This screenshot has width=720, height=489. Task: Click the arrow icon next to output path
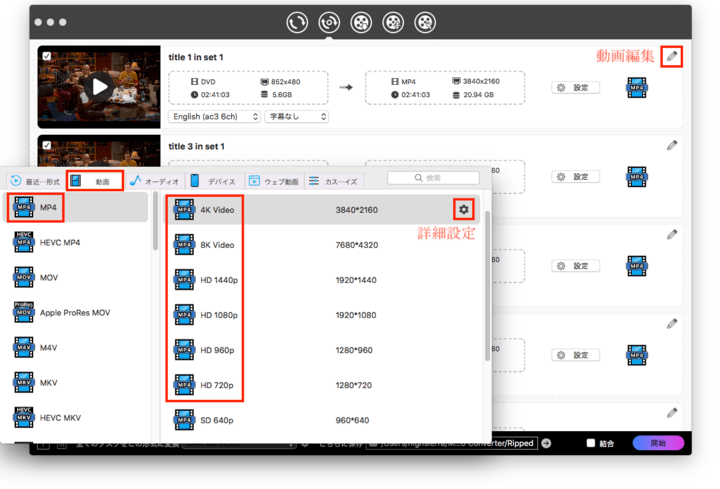point(547,443)
